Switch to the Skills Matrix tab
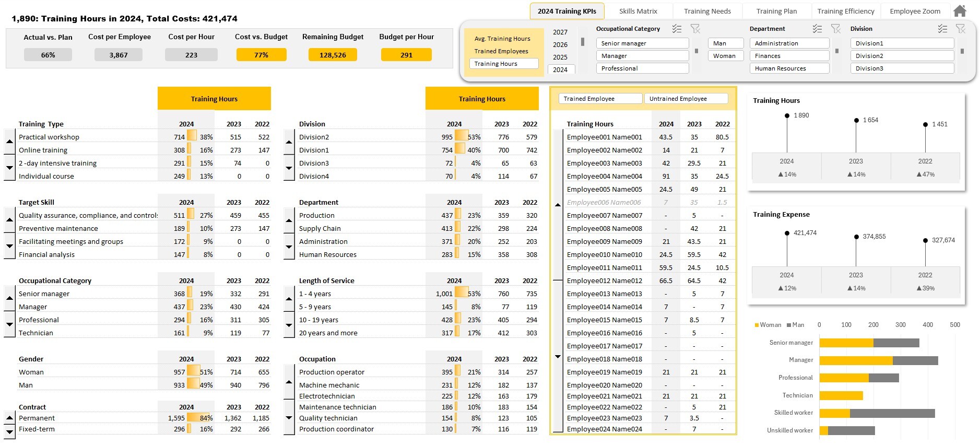 coord(638,11)
